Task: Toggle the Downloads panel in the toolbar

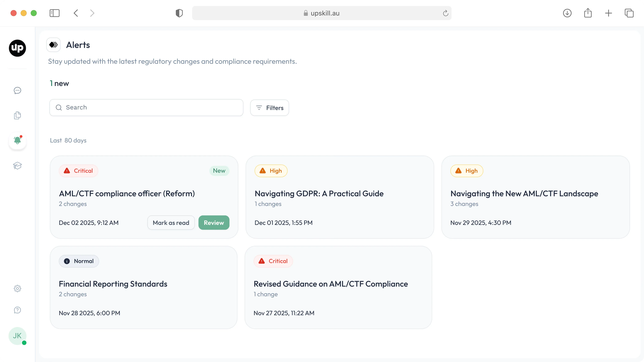Action: tap(567, 13)
